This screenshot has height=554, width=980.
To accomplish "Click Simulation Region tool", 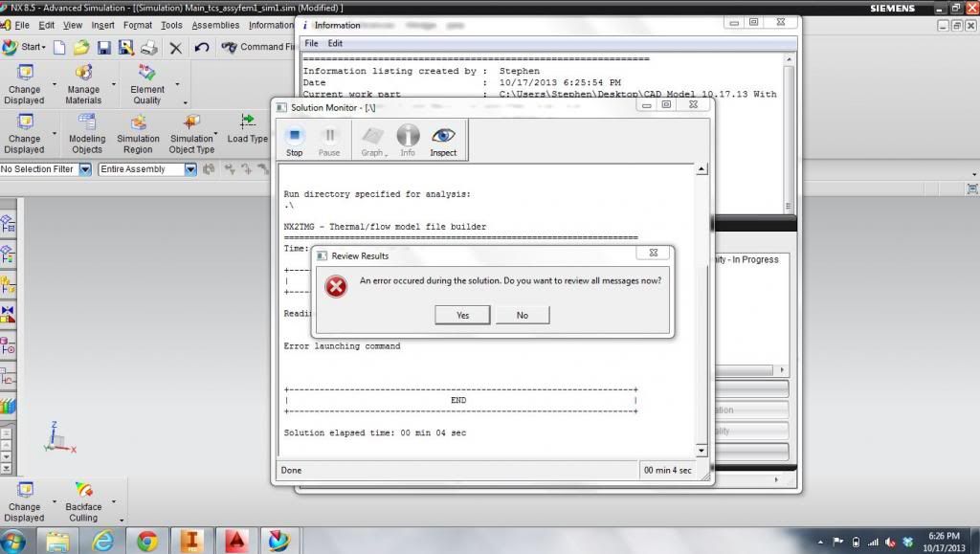I will click(x=138, y=134).
